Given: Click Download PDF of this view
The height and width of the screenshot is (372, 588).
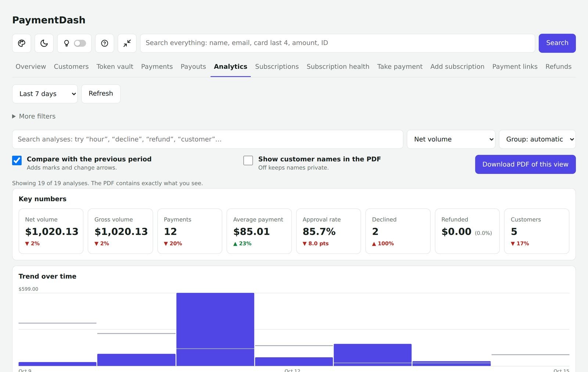Looking at the screenshot, I should (526, 164).
